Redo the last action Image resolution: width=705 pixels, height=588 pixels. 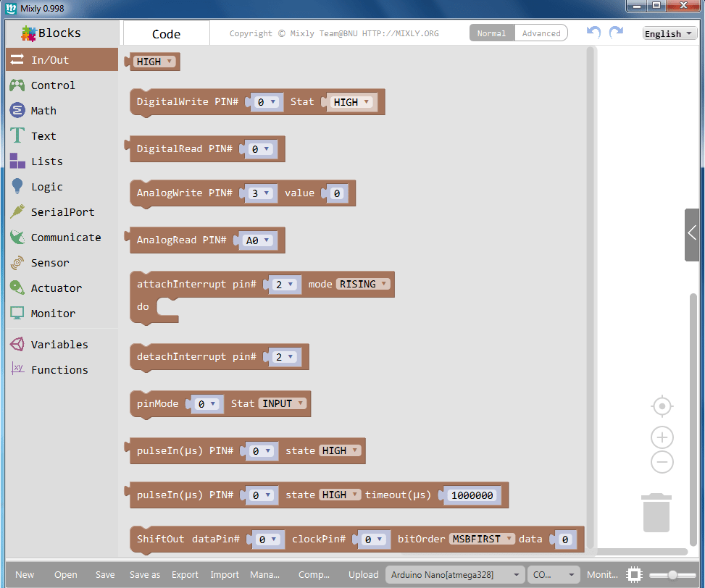616,33
